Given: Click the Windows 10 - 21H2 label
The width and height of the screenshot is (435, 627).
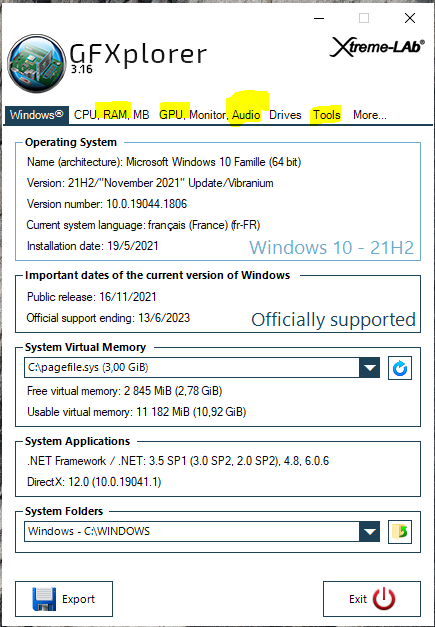Looking at the screenshot, I should pos(332,248).
